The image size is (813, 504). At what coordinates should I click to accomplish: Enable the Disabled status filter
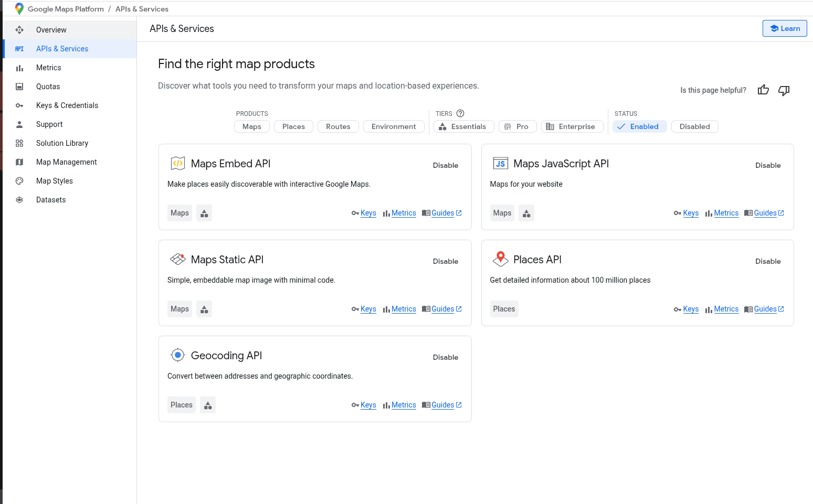[x=694, y=126]
